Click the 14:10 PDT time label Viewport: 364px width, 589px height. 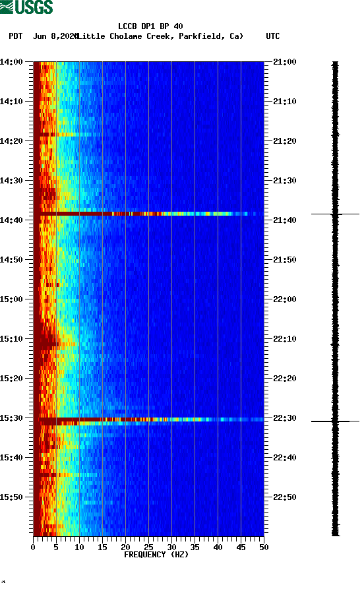11,102
